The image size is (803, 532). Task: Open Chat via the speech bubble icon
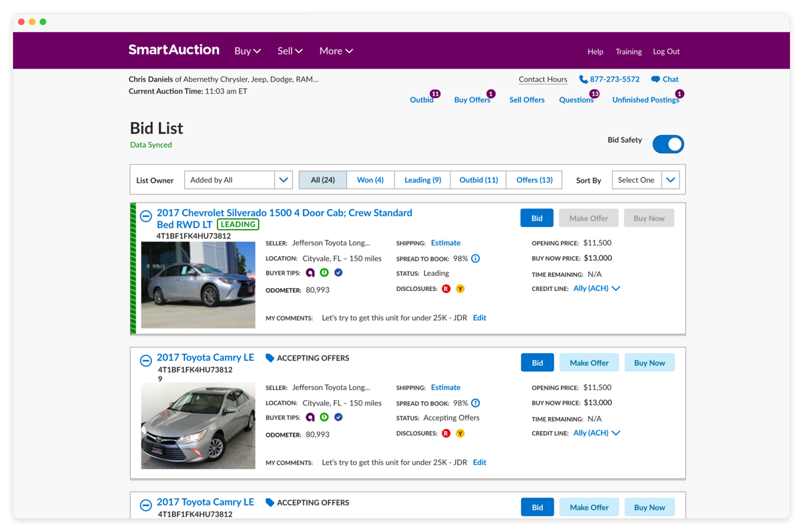coord(655,79)
